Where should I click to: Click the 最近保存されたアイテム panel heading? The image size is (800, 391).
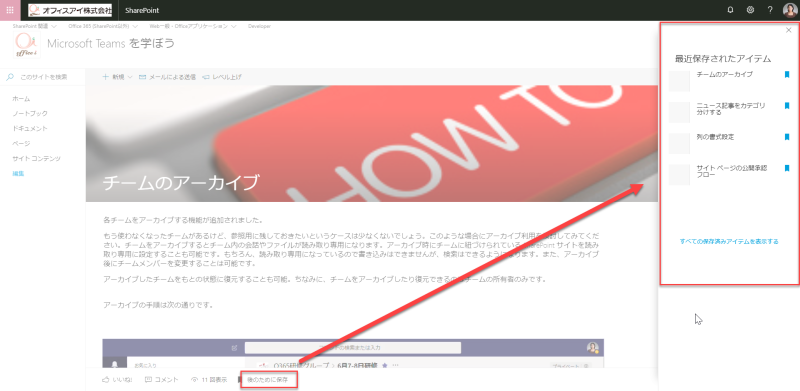point(722,59)
